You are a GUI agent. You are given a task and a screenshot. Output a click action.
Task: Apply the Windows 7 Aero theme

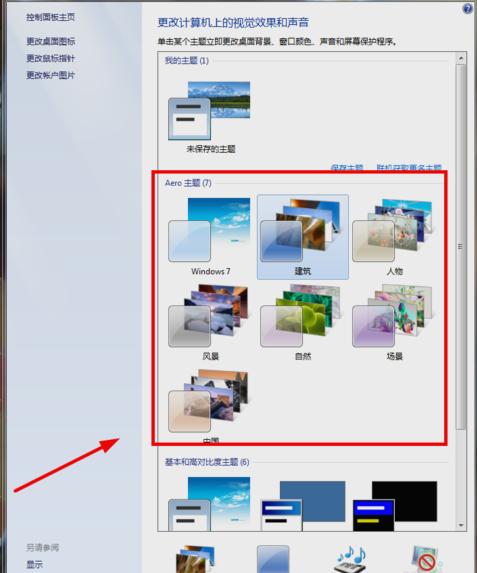tap(210, 237)
